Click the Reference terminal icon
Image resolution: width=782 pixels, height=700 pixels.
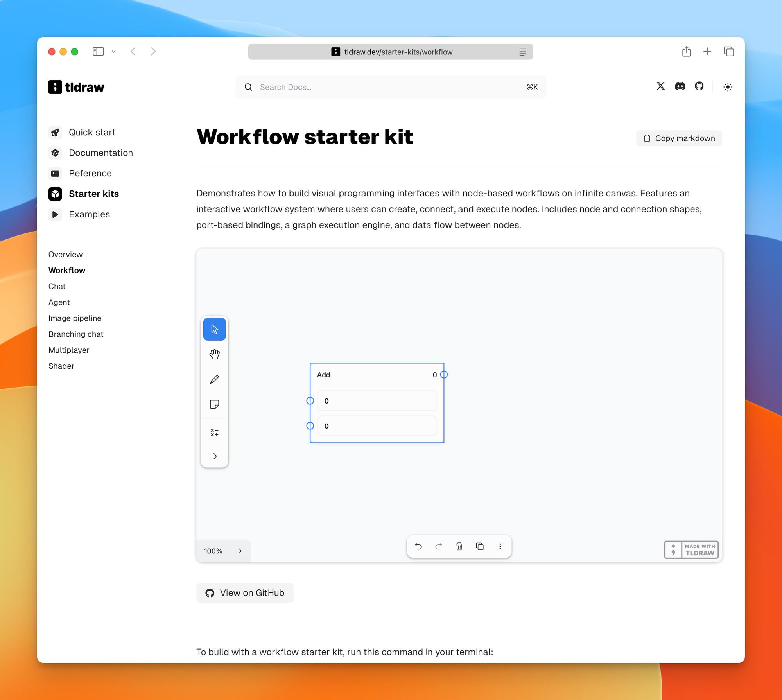(55, 173)
